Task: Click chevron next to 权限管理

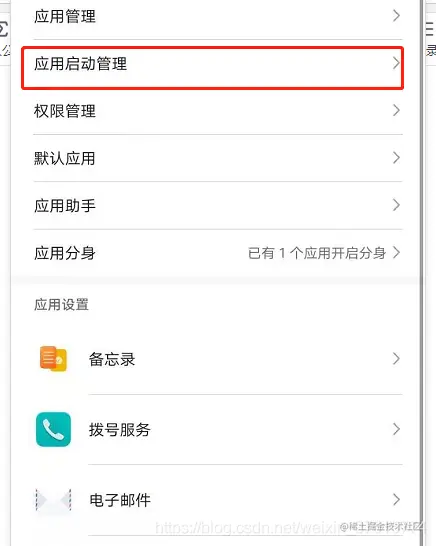Action: coord(396,110)
